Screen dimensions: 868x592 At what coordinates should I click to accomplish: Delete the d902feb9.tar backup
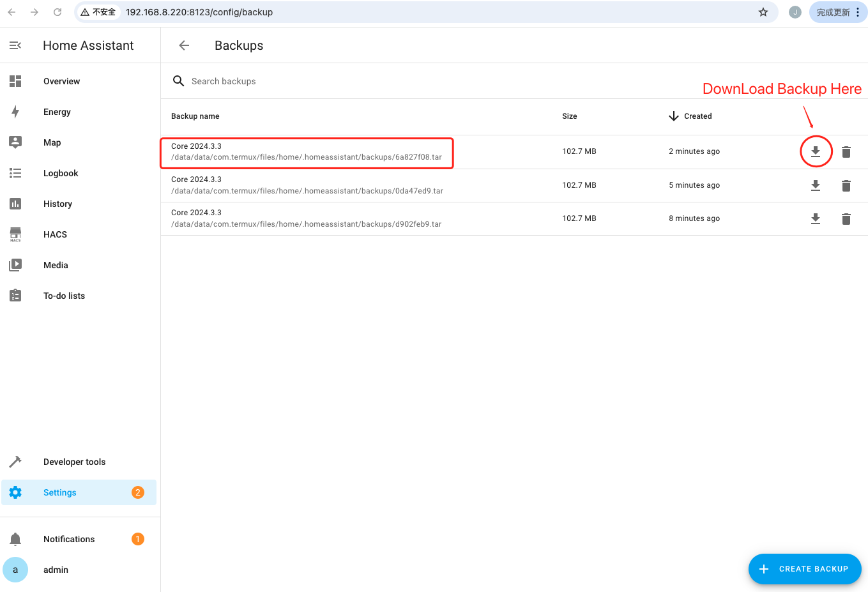coord(846,219)
